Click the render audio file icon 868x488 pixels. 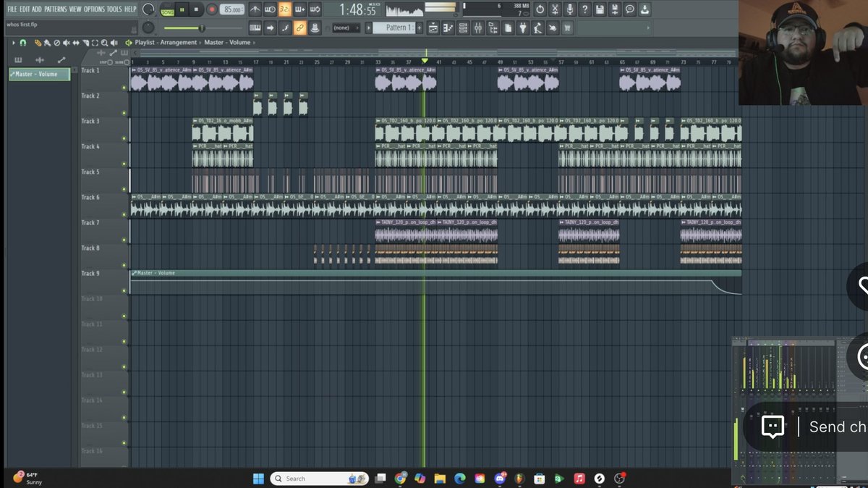tap(616, 9)
